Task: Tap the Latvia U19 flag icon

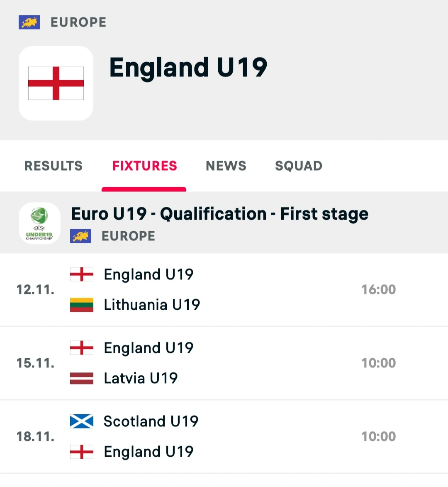Action: [82, 378]
